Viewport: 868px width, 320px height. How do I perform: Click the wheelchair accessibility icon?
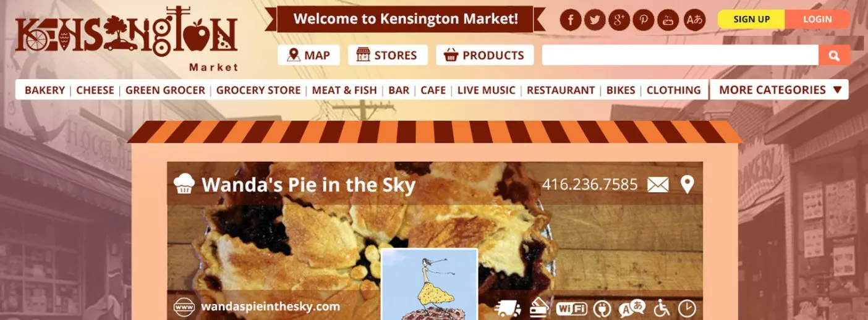pos(662,308)
